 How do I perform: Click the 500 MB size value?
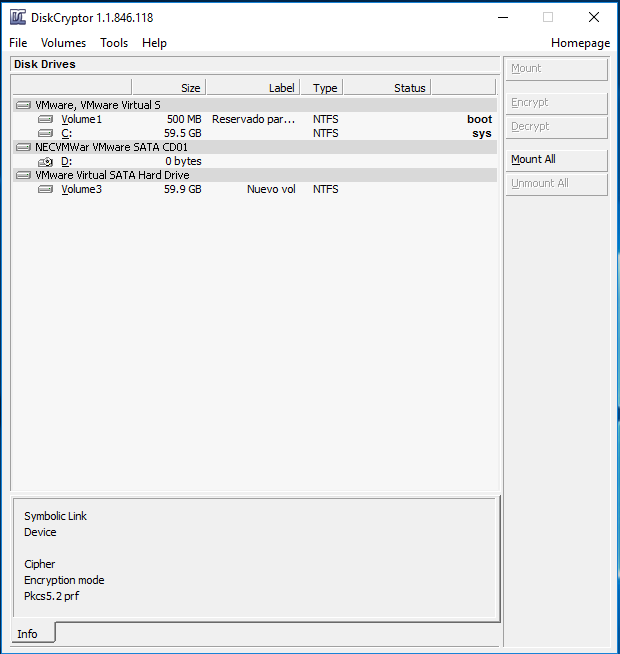coord(184,119)
